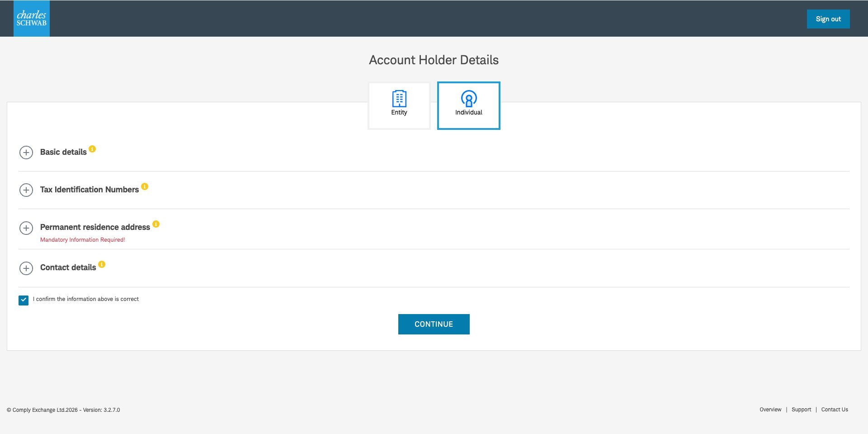Click the Charles Schwab logo
The height and width of the screenshot is (434, 868).
[32, 18]
